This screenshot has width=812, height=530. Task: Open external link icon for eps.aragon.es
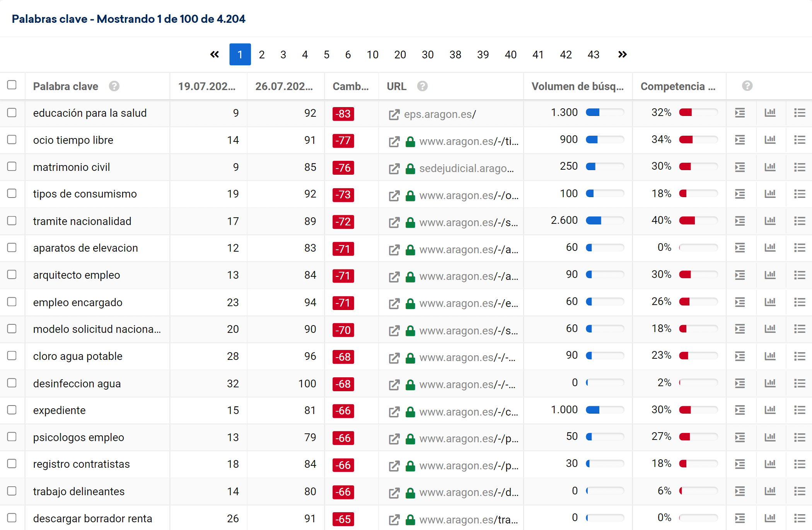tap(394, 114)
